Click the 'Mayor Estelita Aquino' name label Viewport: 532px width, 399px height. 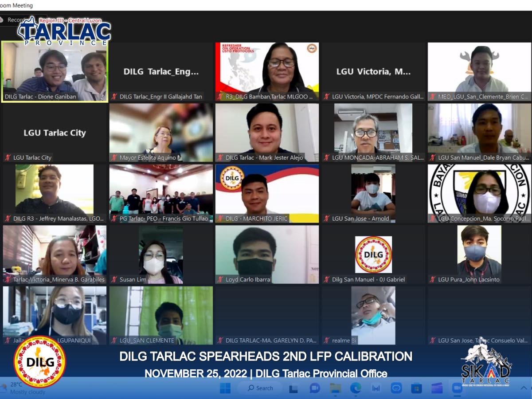[x=148, y=157]
